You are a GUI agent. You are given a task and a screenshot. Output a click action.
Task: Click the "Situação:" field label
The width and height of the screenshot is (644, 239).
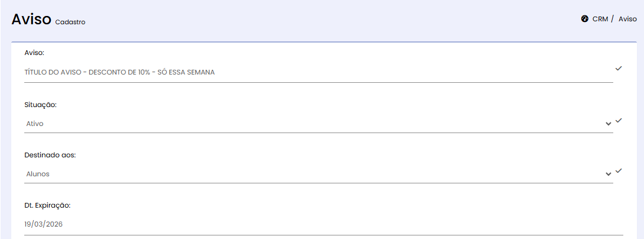coord(41,104)
